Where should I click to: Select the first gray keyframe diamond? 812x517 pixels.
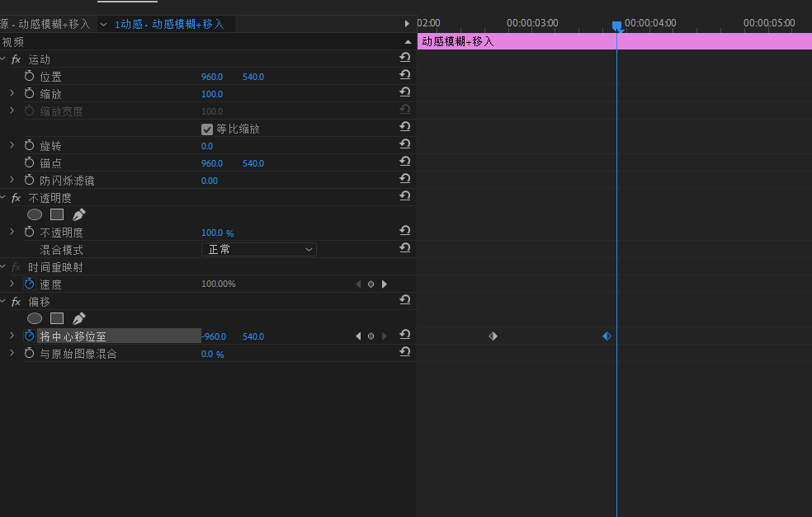pos(493,336)
